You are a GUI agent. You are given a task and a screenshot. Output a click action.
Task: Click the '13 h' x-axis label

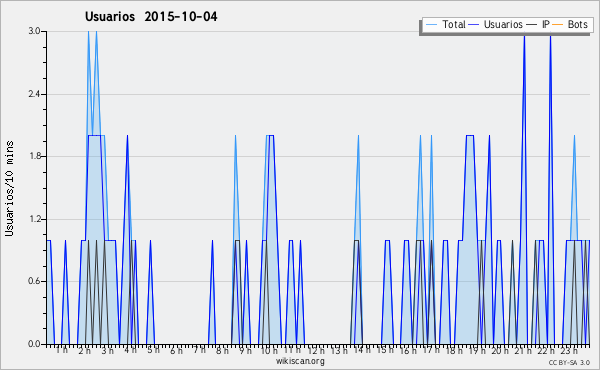[x=339, y=350]
